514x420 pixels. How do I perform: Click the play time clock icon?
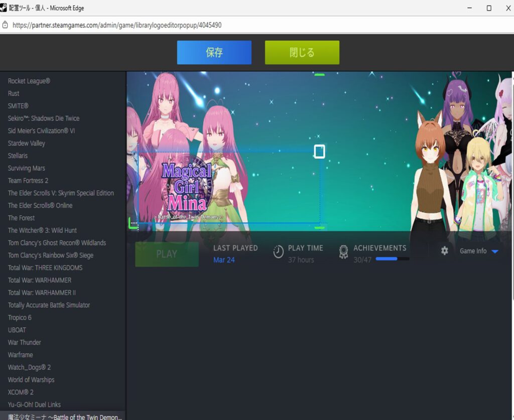coord(279,252)
